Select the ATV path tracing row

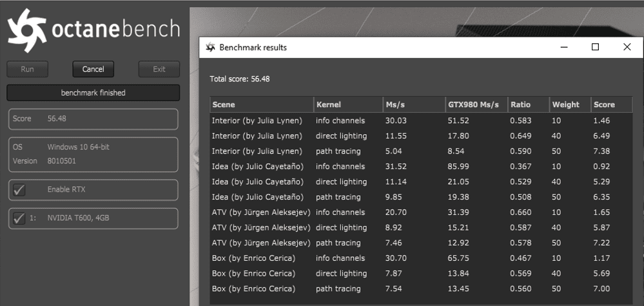[421, 243]
